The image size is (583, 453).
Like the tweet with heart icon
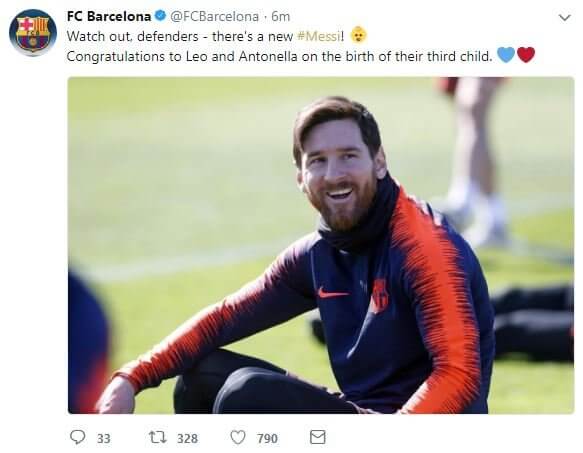[x=238, y=437]
